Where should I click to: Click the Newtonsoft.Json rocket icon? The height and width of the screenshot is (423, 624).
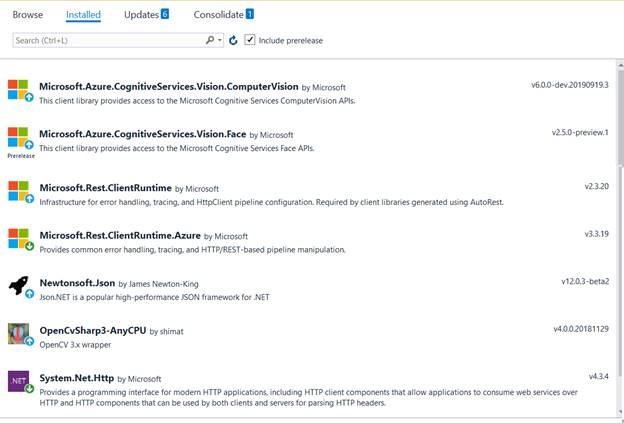(x=19, y=287)
